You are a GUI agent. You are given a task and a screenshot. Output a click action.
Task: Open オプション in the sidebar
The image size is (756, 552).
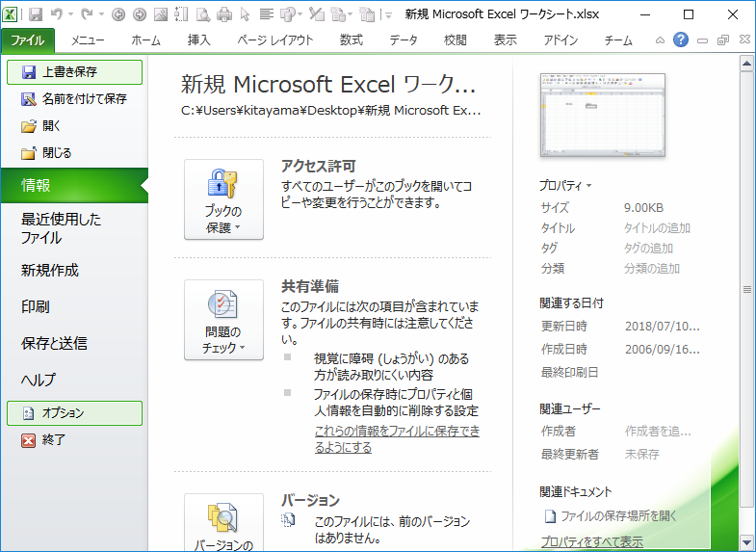pyautogui.click(x=75, y=413)
